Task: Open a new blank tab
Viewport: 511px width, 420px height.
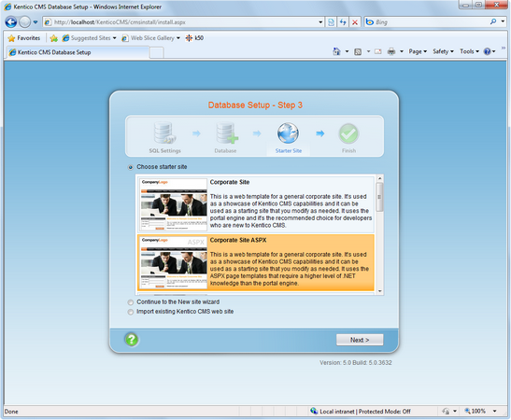Action: (x=157, y=53)
